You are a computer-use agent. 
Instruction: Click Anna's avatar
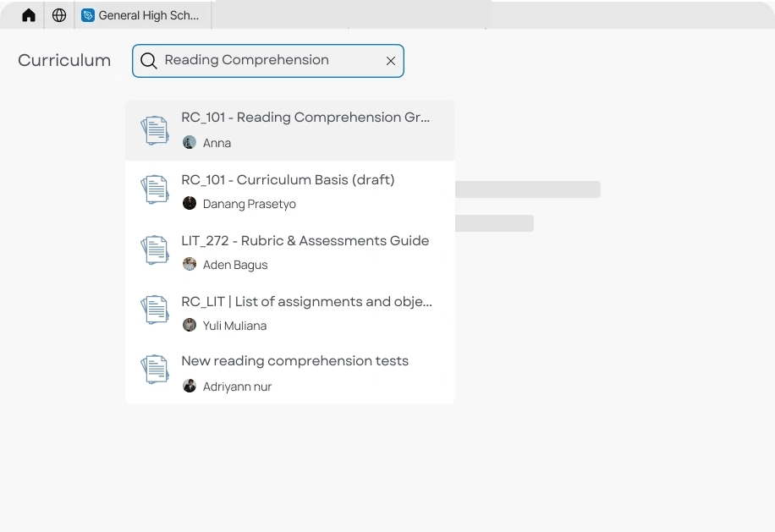tap(190, 142)
